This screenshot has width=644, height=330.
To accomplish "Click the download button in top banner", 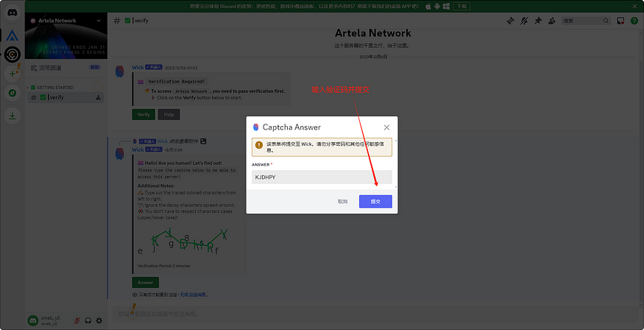I will (x=461, y=6).
